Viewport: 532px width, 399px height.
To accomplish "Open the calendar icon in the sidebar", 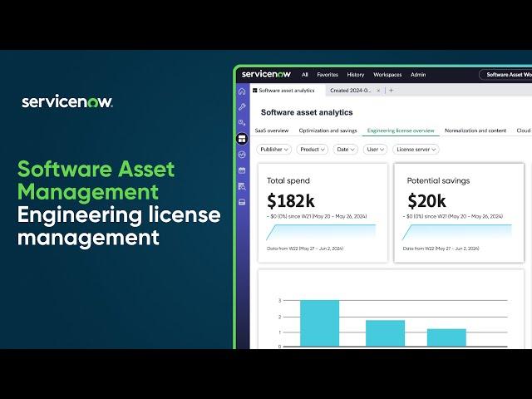I will [242, 170].
